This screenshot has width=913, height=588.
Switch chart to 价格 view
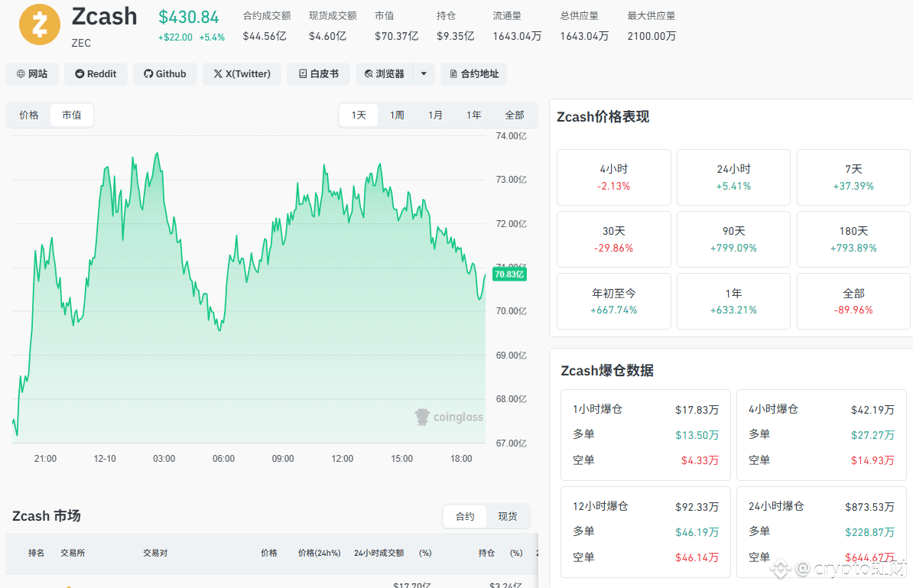pyautogui.click(x=28, y=115)
